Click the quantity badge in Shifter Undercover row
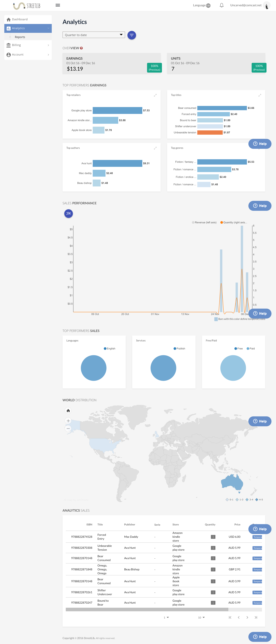This screenshot has height=644, width=276. (213, 592)
